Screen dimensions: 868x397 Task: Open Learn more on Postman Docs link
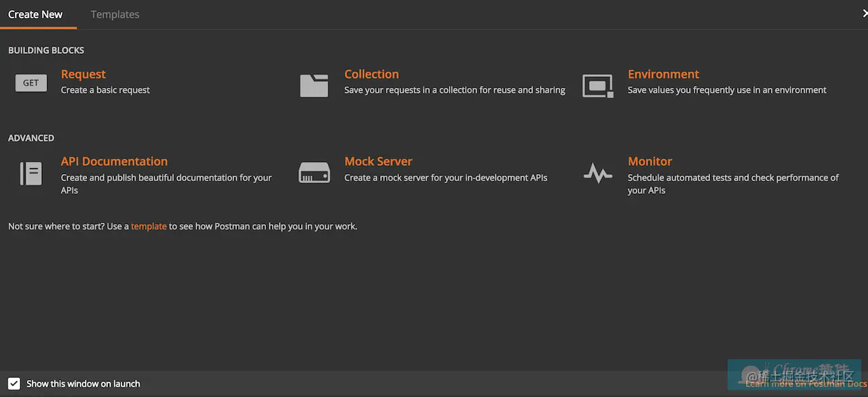806,383
